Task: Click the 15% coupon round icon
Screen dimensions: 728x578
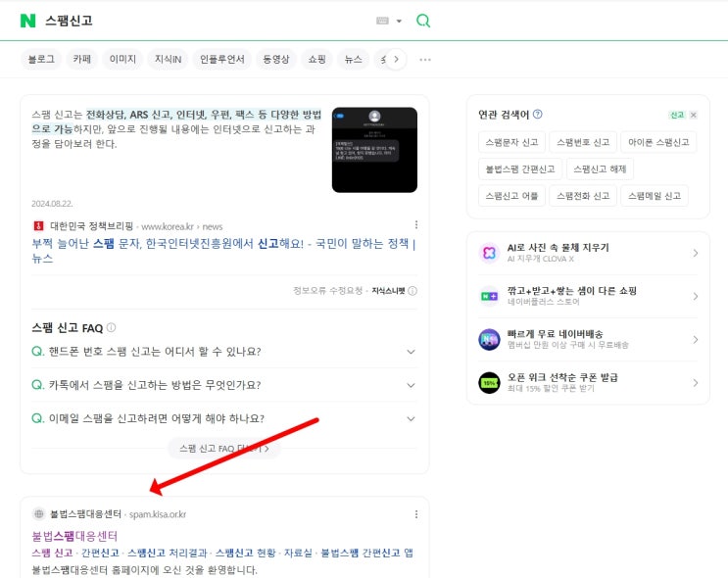Action: [x=489, y=382]
